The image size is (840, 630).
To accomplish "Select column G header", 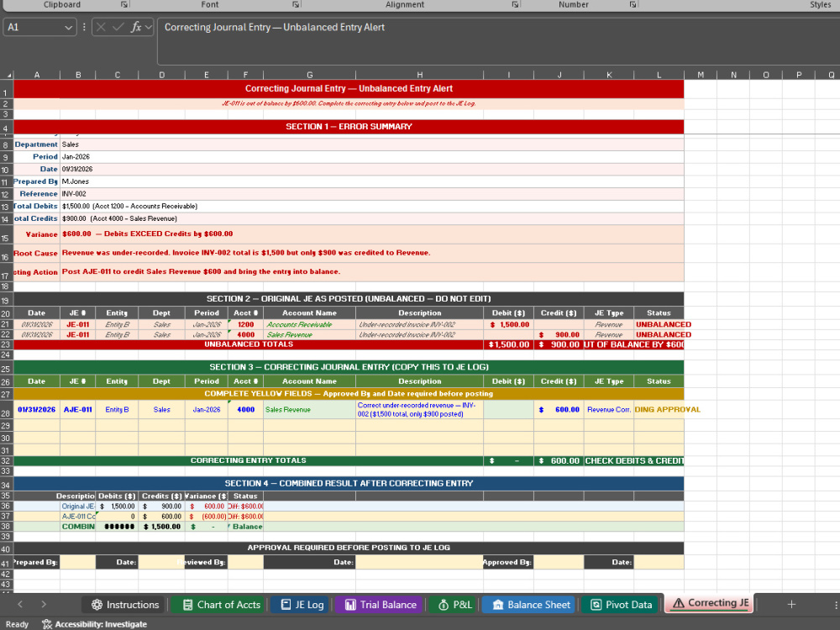I will pyautogui.click(x=309, y=75).
